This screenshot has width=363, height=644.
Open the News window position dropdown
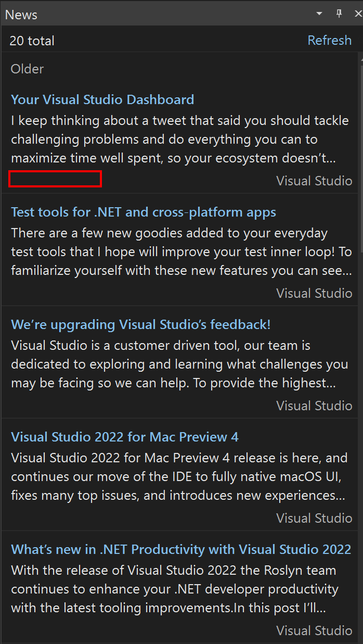click(x=319, y=14)
